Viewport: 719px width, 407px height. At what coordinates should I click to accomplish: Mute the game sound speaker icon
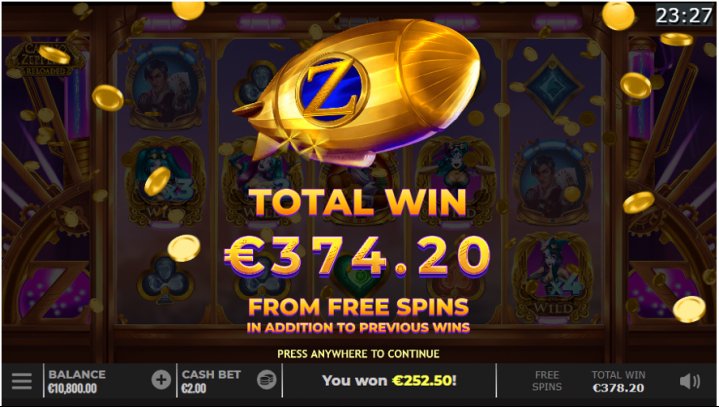690,381
